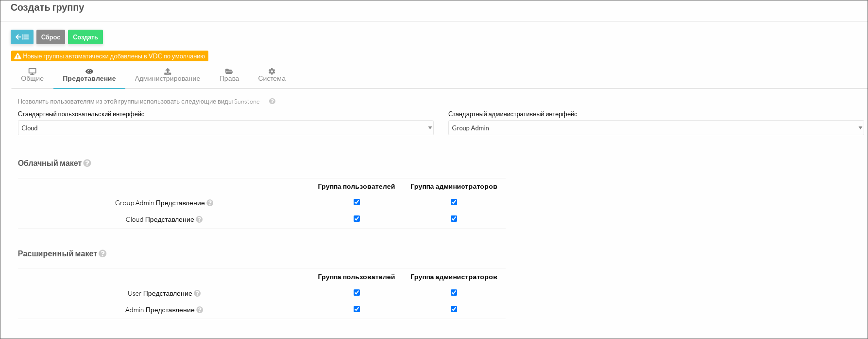868x339 pixels.
Task: Click help icon beside Расширенный макет heading
Action: 103,254
